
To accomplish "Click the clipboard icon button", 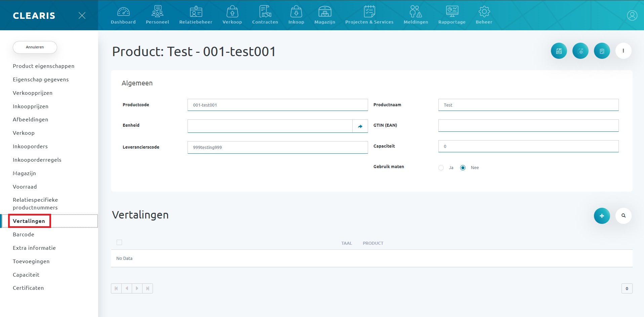I will tap(602, 51).
